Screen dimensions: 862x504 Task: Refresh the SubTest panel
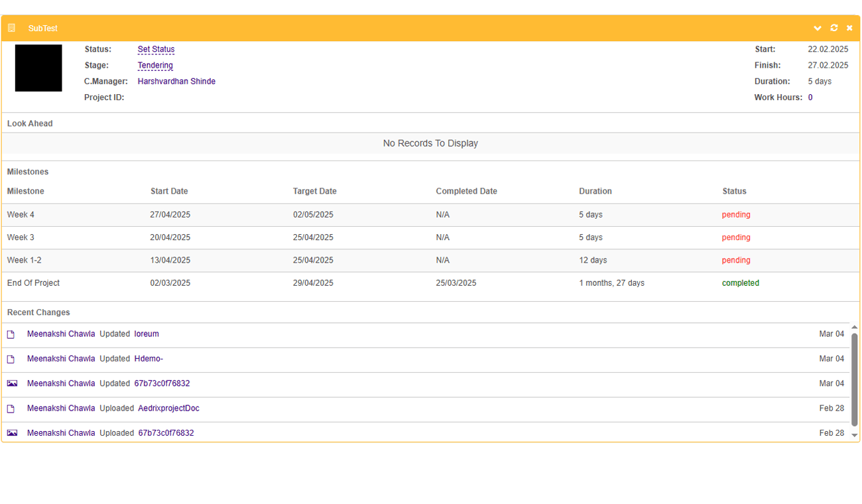[833, 28]
